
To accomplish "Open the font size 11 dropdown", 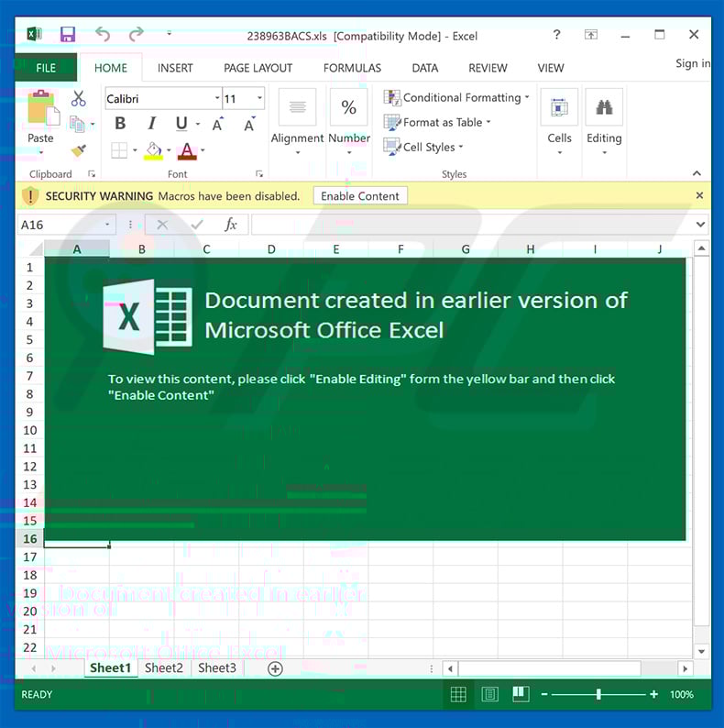I will [x=259, y=98].
